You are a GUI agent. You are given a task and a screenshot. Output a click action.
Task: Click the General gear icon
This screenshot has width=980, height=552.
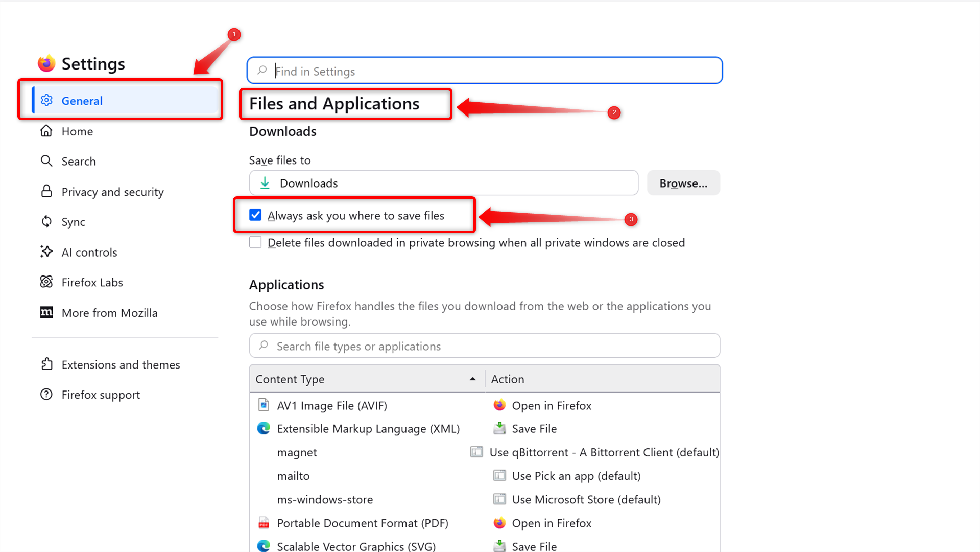(x=46, y=100)
